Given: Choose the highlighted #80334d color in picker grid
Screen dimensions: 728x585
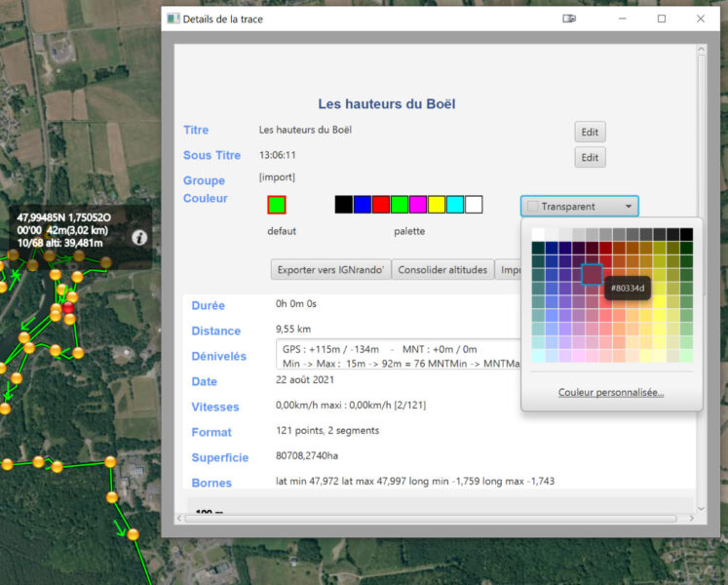Looking at the screenshot, I should coord(592,275).
